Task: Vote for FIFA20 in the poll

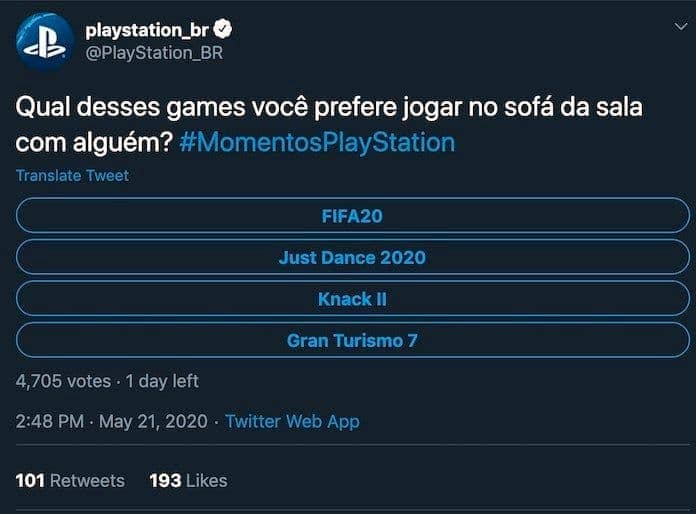Action: coord(352,215)
